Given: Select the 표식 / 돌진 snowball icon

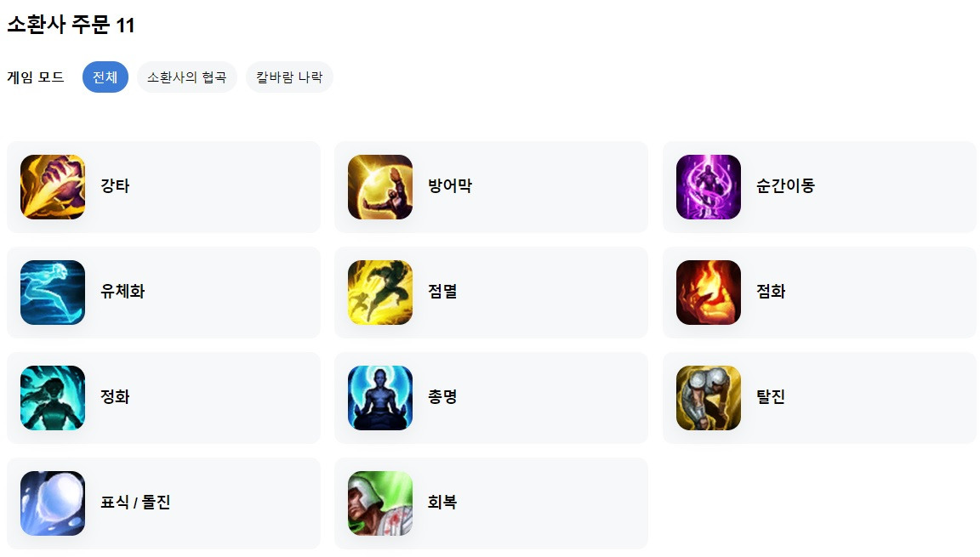Looking at the screenshot, I should click(53, 503).
